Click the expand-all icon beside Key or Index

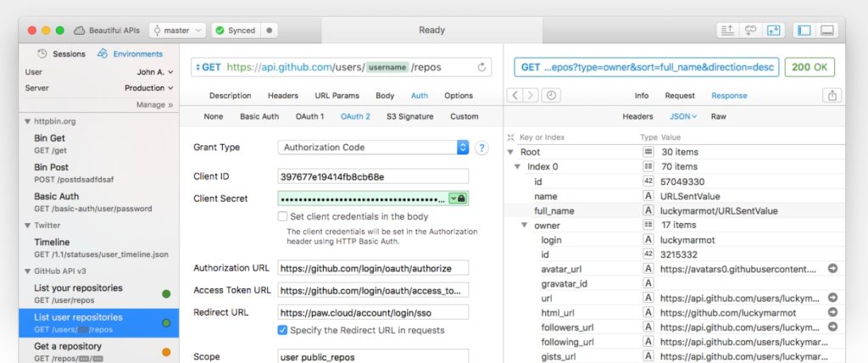tap(511, 137)
